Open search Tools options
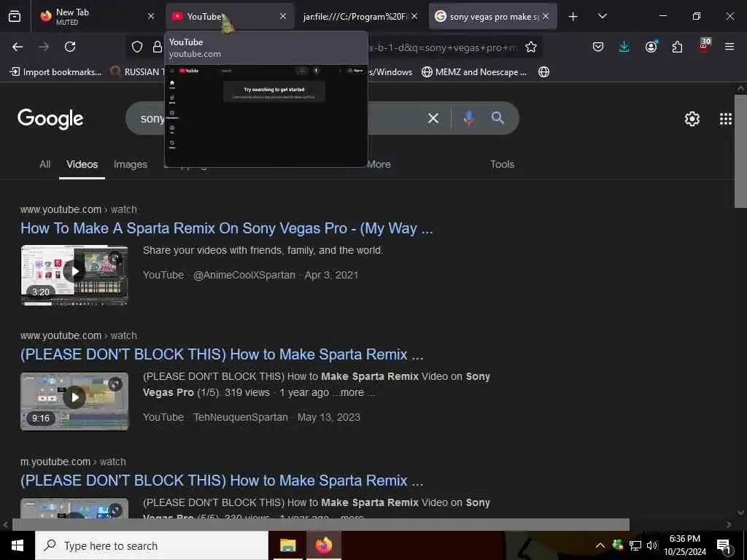 click(x=502, y=164)
